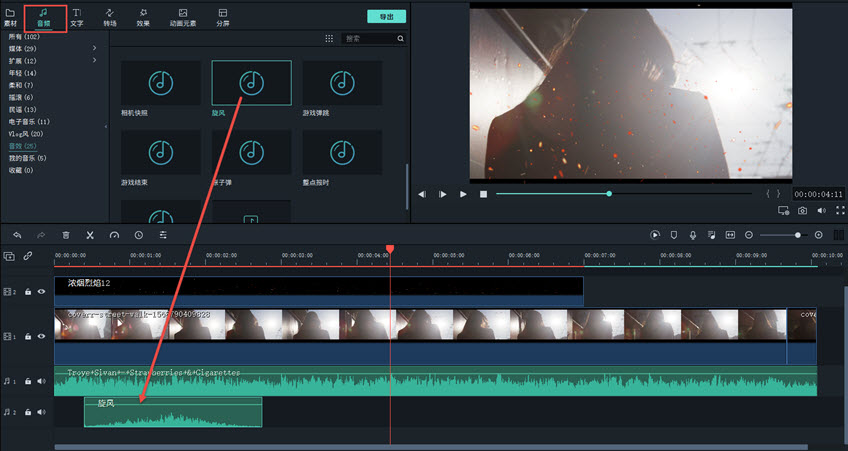The height and width of the screenshot is (451, 848).
Task: Click the marker shield icon above timeline
Action: [673, 235]
